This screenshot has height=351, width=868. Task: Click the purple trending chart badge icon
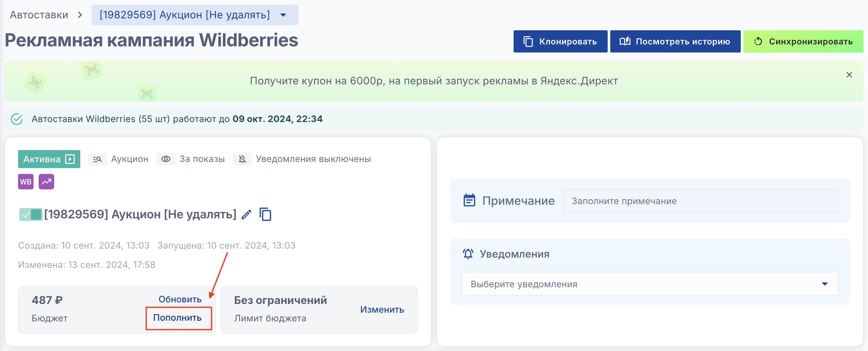pos(46,182)
